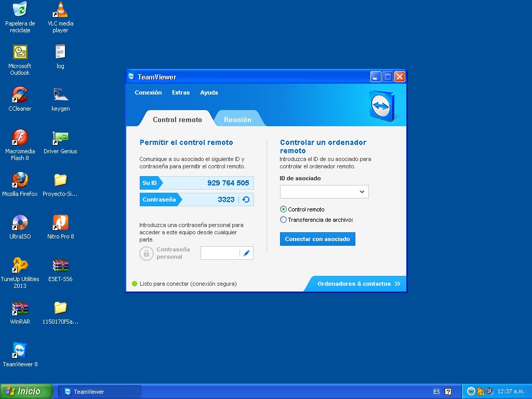Click the keys icon in the system tray
This screenshot has width=532, height=399.
481,391
